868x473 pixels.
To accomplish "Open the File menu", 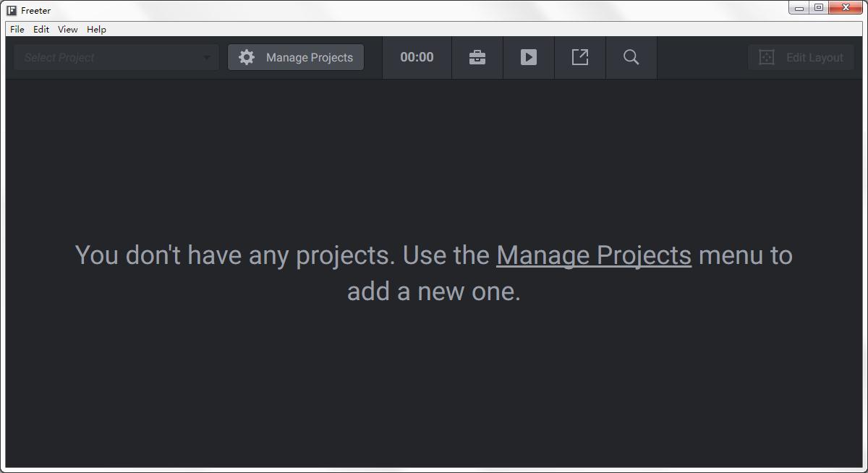I will (x=17, y=30).
